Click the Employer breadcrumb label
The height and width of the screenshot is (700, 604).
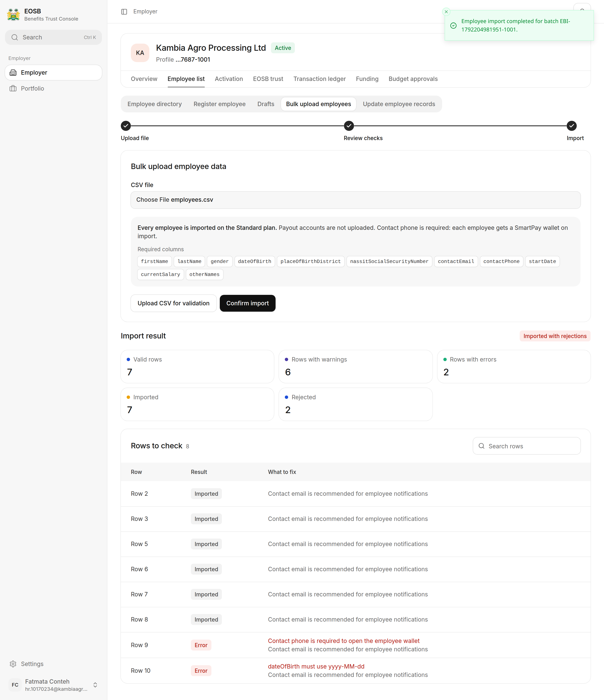[x=145, y=12]
